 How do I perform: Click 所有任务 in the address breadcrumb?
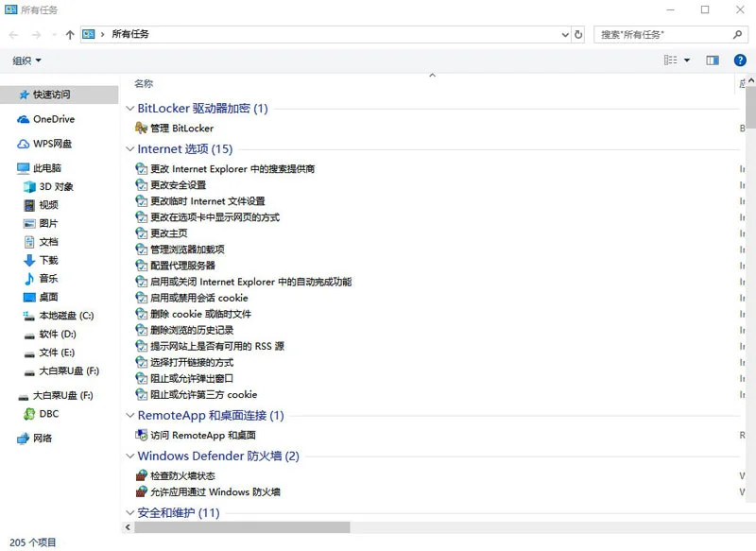[130, 34]
